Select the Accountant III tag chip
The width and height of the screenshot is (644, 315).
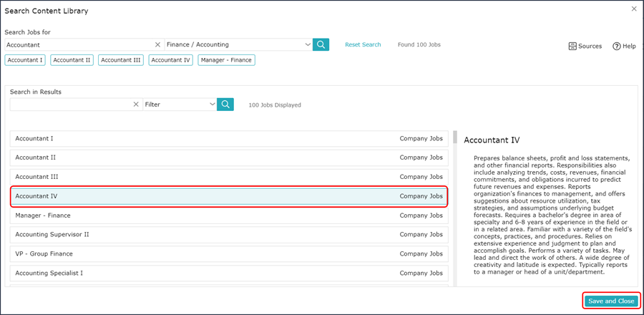121,60
